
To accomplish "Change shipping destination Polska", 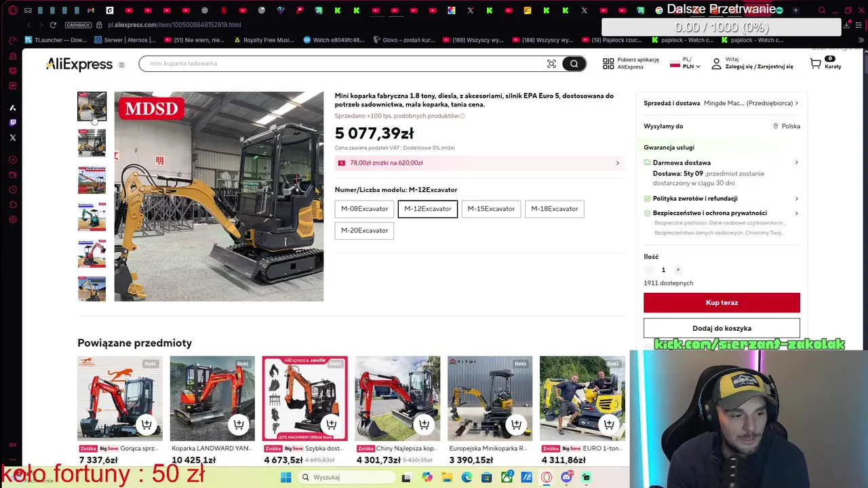I will [x=787, y=126].
